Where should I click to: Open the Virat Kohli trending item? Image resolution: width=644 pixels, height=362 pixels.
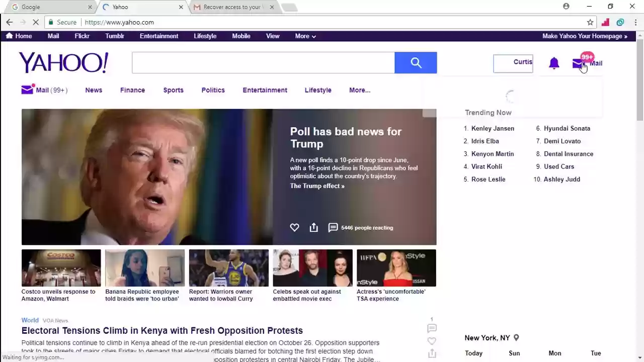487,166
